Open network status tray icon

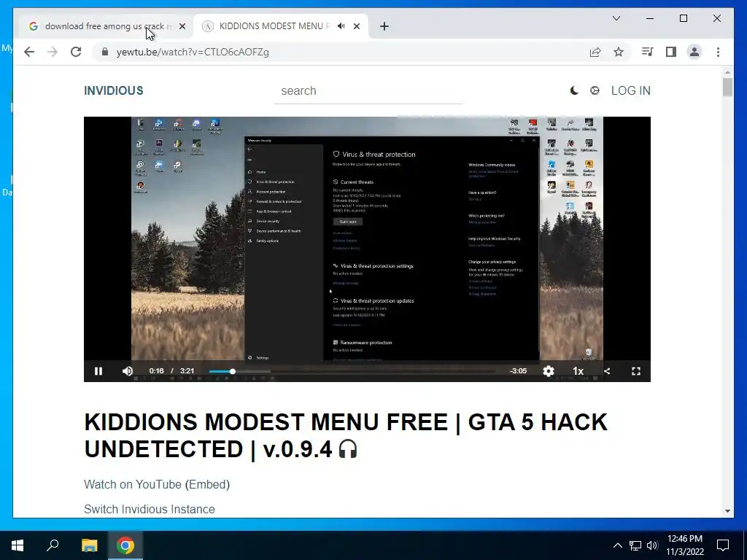point(635,545)
